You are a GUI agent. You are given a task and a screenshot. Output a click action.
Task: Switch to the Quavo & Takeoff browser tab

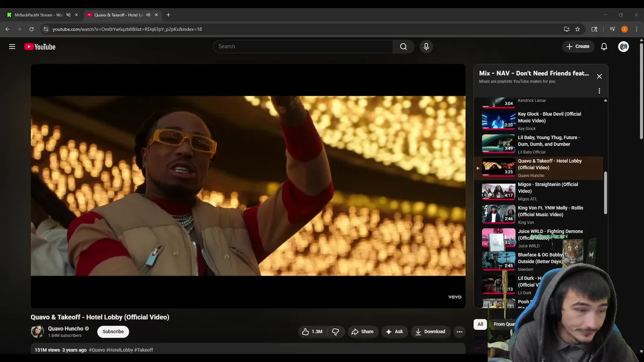point(119,15)
